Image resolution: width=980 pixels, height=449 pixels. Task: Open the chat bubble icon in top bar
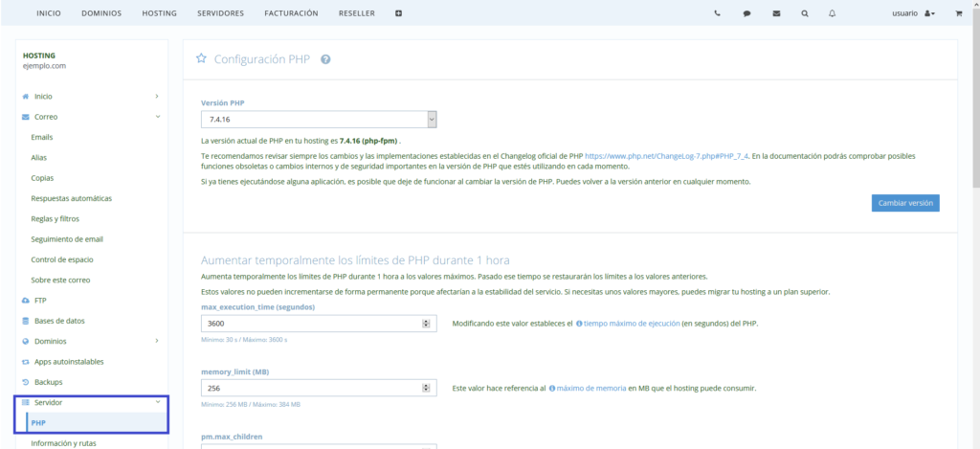pyautogui.click(x=746, y=13)
